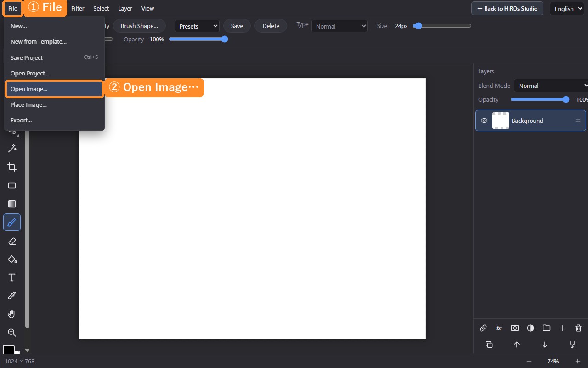588x368 pixels.
Task: Add a layer mask icon
Action: [x=515, y=328]
